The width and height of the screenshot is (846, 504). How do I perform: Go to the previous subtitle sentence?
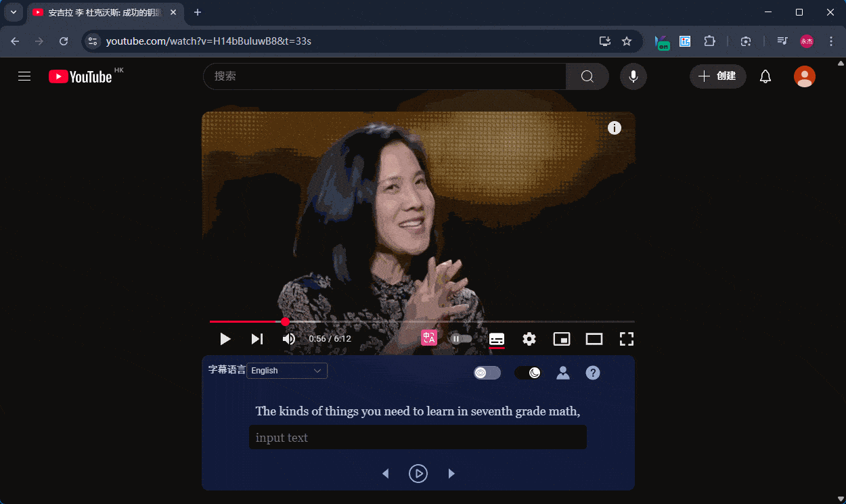click(386, 474)
